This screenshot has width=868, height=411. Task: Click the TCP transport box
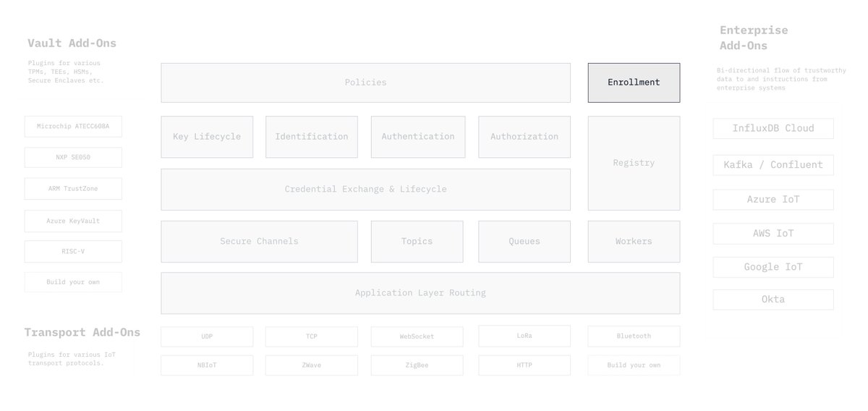click(x=311, y=336)
